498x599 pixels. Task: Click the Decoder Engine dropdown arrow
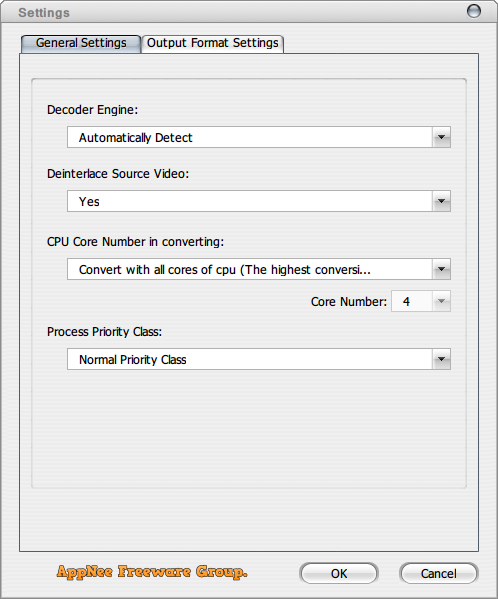tap(441, 137)
